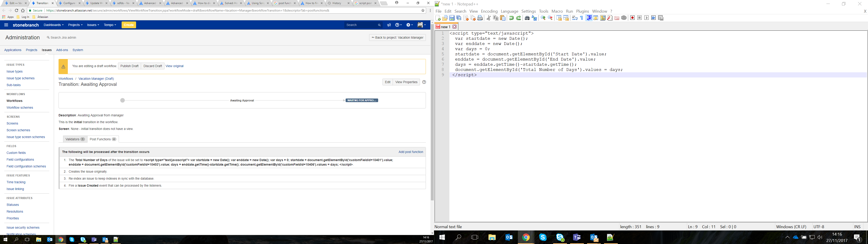Viewport: 868px width, 244px height.
Task: Click Start Recording macro icon
Action: [632, 18]
